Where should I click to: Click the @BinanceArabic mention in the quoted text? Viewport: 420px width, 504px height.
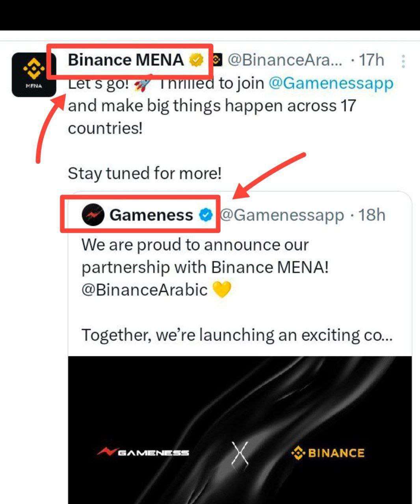(x=144, y=290)
